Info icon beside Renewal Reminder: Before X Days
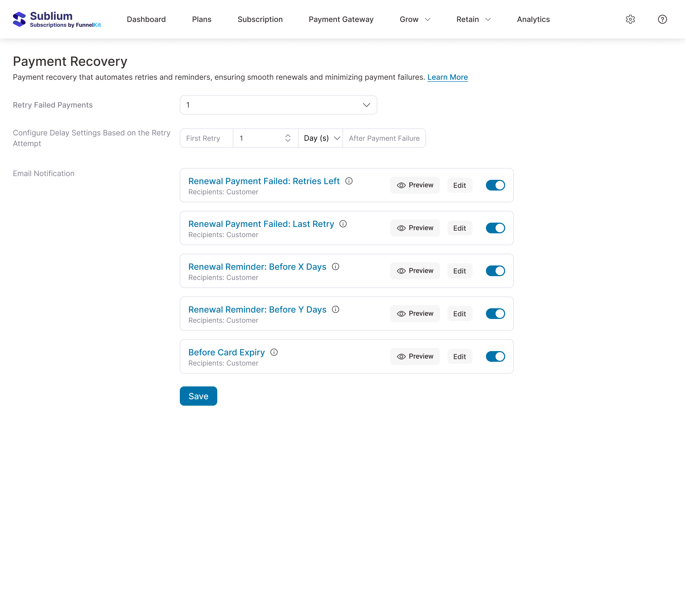The width and height of the screenshot is (685, 616). click(x=335, y=267)
